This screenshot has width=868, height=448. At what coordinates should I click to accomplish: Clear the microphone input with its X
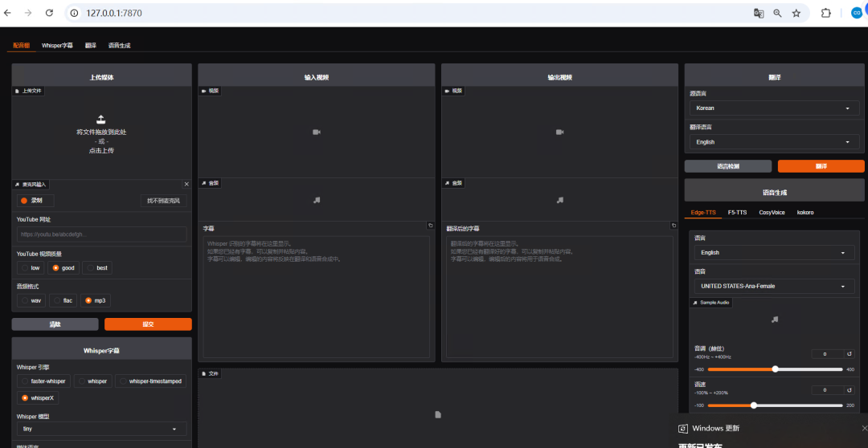pos(186,184)
